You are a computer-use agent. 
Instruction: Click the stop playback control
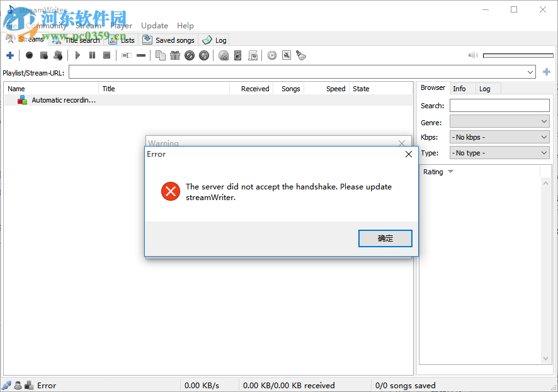[x=107, y=55]
